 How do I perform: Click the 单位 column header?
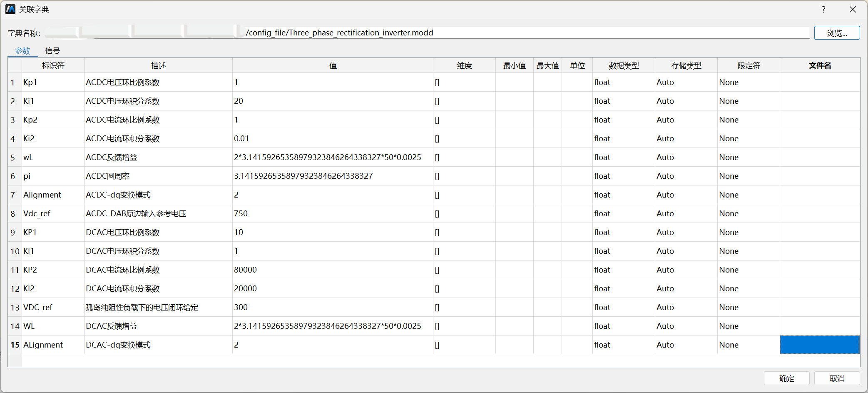[x=577, y=65]
